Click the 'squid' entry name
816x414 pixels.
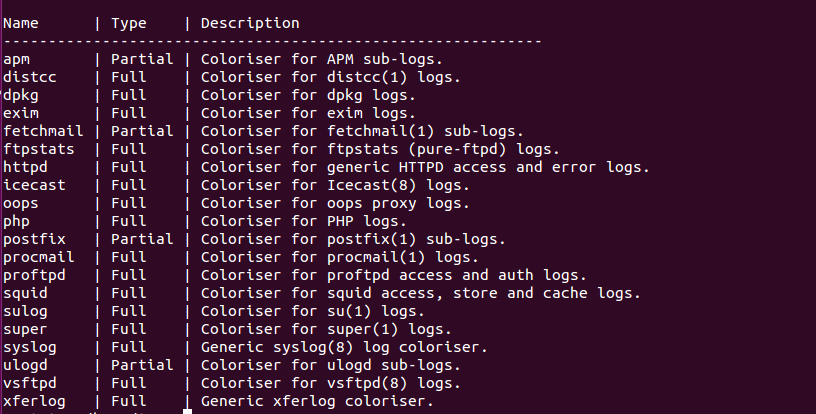[x=26, y=293]
